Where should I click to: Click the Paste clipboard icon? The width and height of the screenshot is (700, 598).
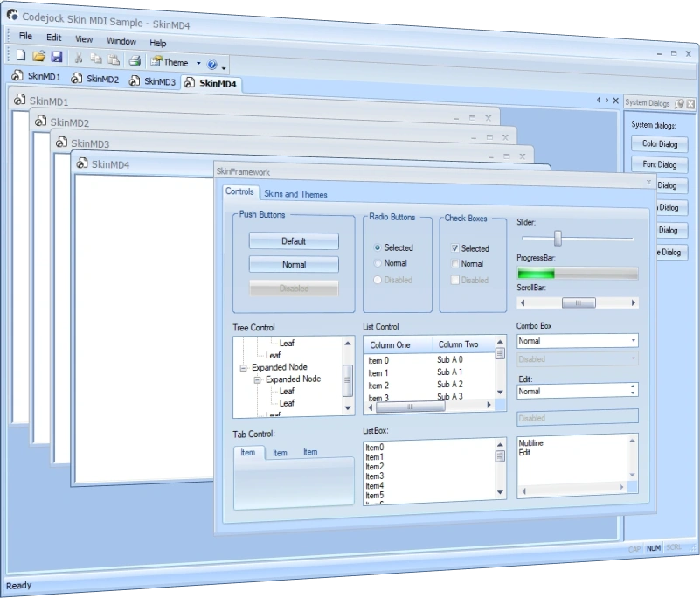[114, 59]
